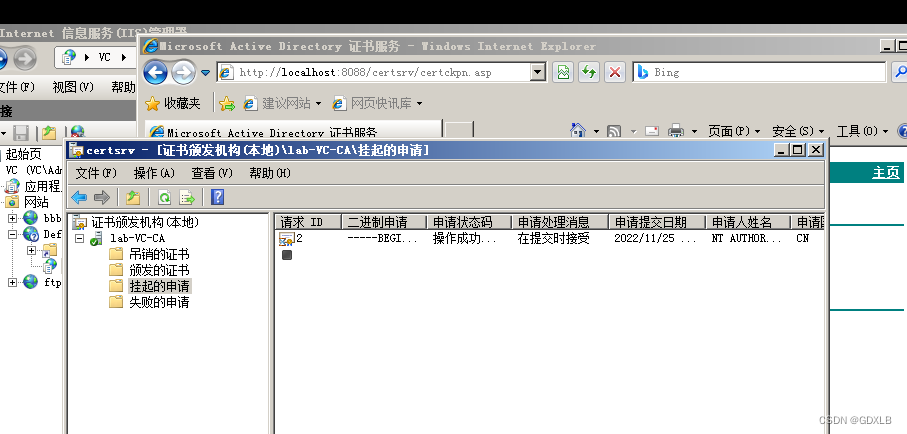Click IE Home page icon
This screenshot has width=907, height=434.
578,131
